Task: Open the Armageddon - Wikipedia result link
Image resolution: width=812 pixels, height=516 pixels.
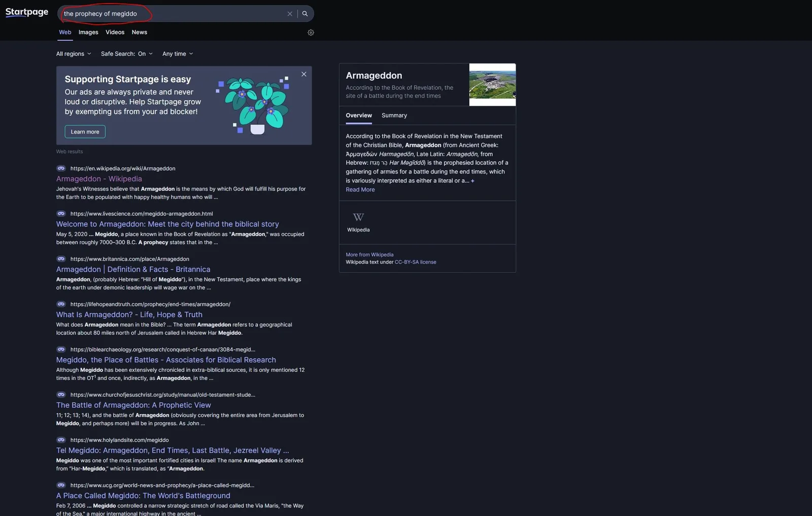Action: (x=99, y=179)
